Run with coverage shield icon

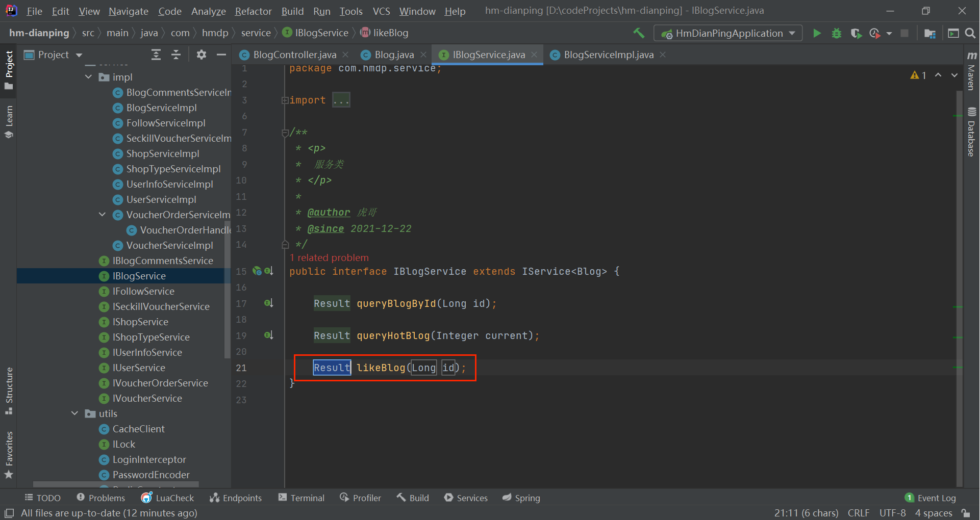pyautogui.click(x=856, y=33)
